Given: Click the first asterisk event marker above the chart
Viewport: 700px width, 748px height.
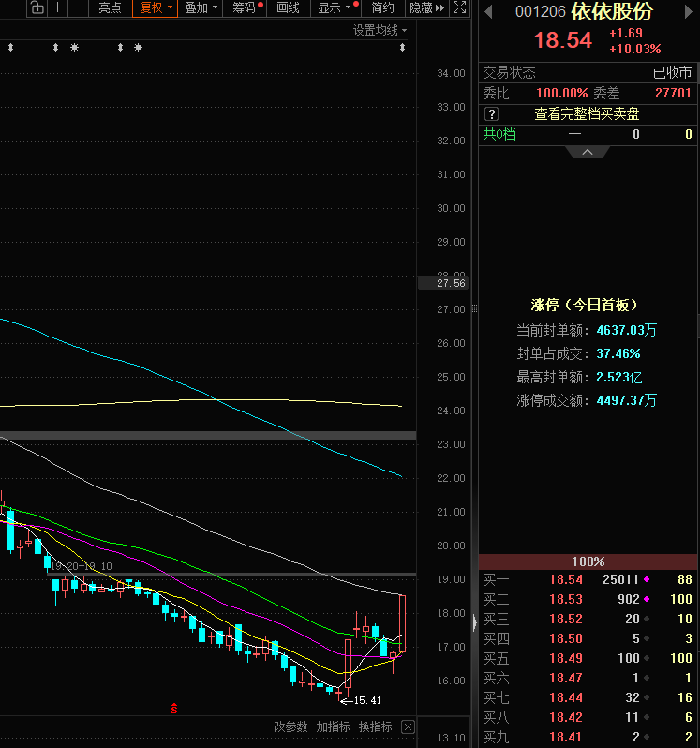Looking at the screenshot, I should pyautogui.click(x=74, y=47).
